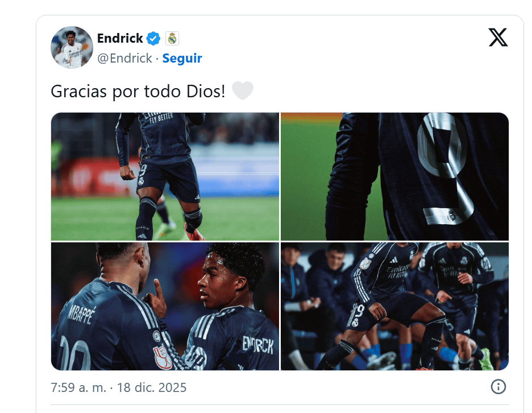Open the bottom-right photo near the bench
Viewport: 532px width, 413px height.
click(x=394, y=307)
